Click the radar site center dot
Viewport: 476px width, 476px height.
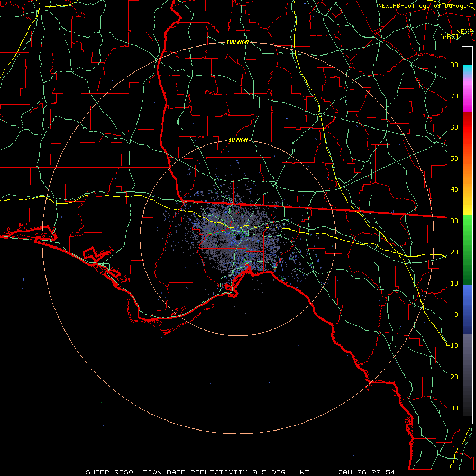click(x=239, y=237)
